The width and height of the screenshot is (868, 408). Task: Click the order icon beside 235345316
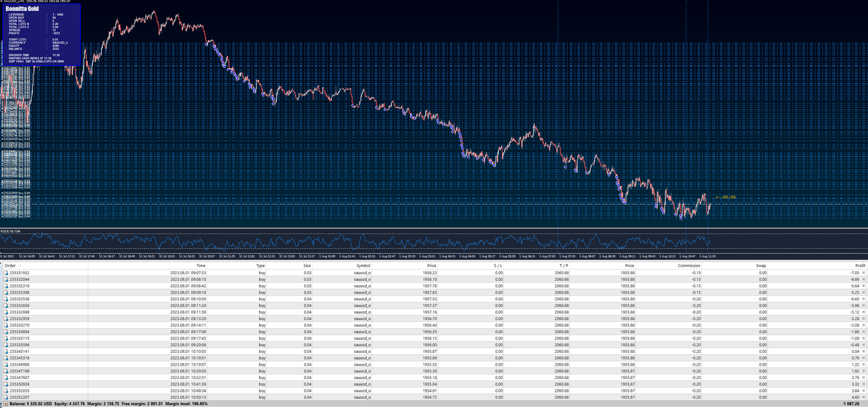coord(6,358)
